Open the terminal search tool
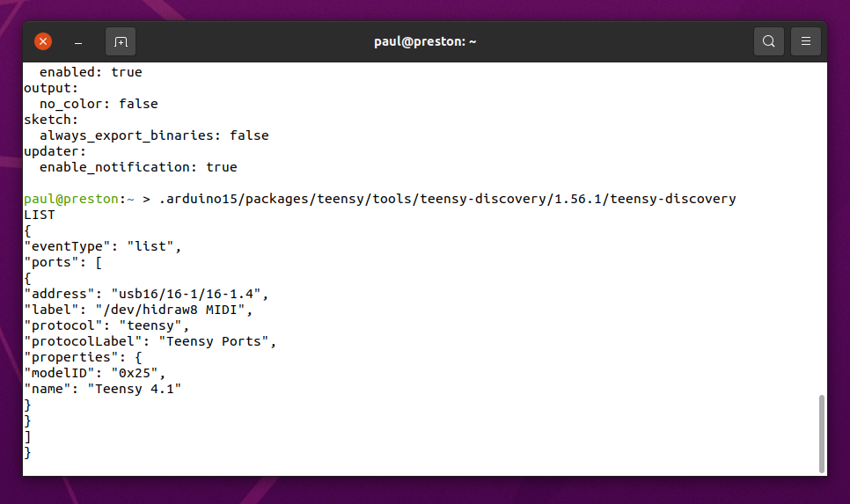The height and width of the screenshot is (504, 850). [769, 41]
